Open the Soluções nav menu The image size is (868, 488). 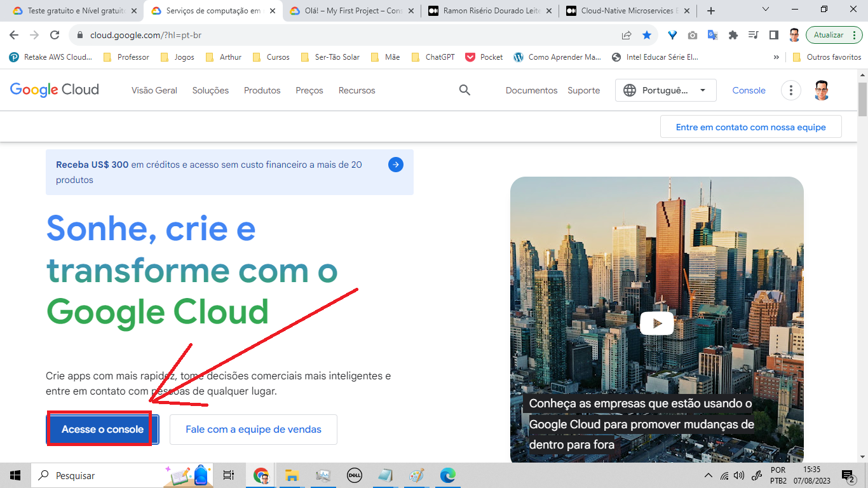(210, 90)
